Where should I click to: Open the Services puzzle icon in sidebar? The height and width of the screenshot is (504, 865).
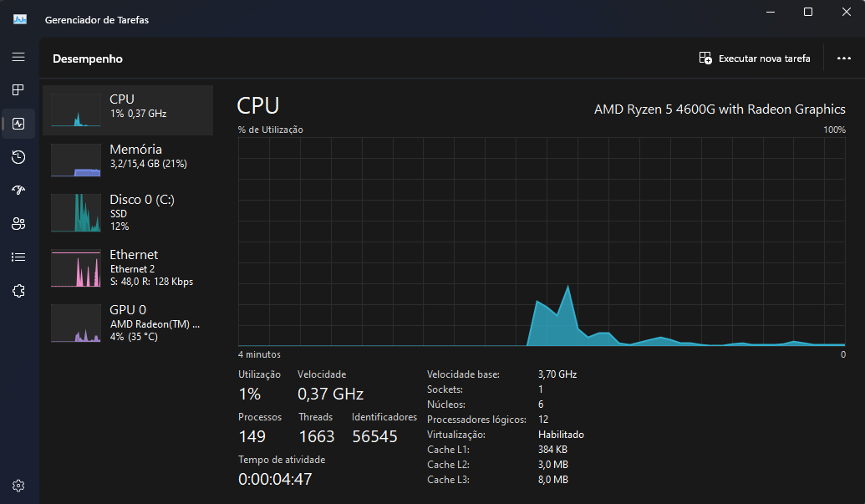(18, 291)
